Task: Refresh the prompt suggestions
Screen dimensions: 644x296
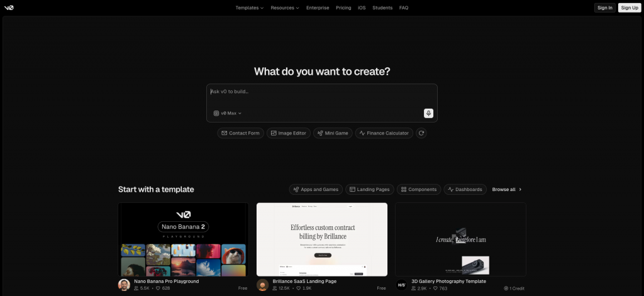Action: (x=421, y=133)
